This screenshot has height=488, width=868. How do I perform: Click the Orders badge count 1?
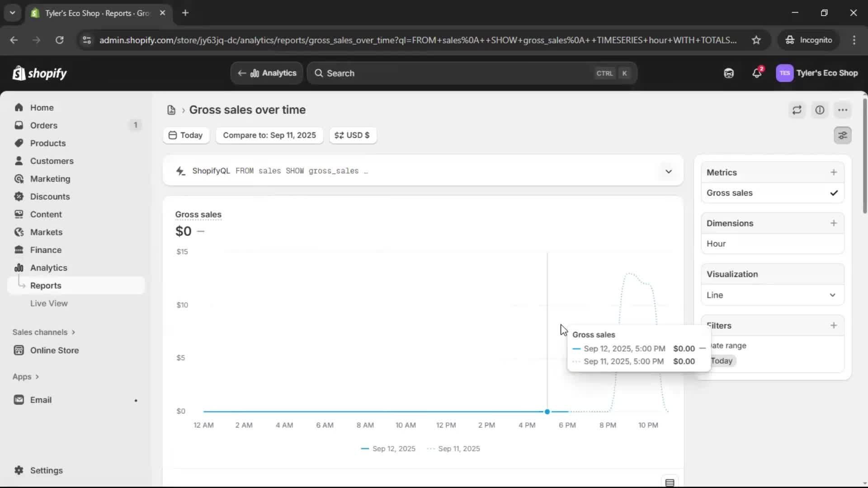click(135, 125)
